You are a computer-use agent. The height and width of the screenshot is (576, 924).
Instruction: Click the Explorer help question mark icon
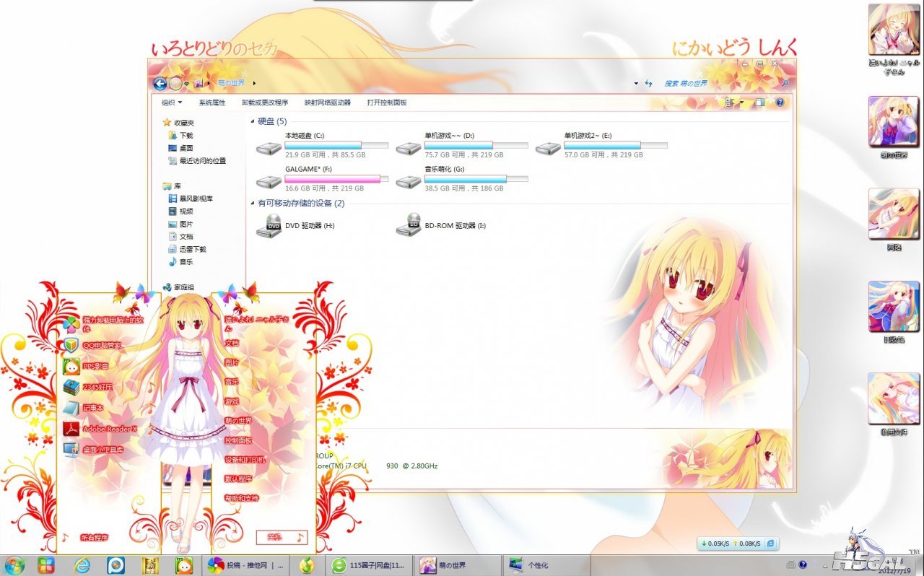(x=780, y=102)
